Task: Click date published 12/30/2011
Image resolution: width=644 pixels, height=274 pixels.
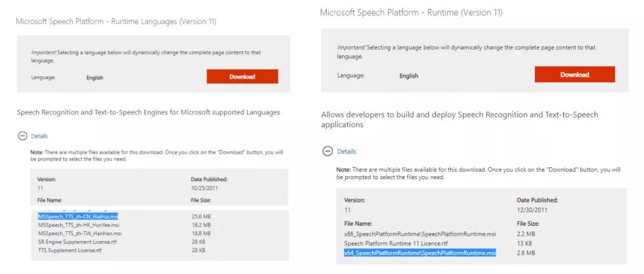Action: (532, 210)
